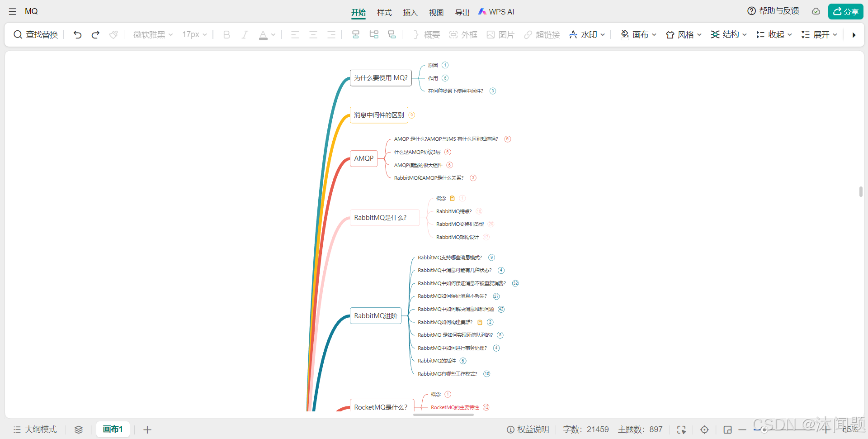Select the RabbitMQ进阶 topic node
The height and width of the screenshot is (439, 868).
[x=376, y=316]
